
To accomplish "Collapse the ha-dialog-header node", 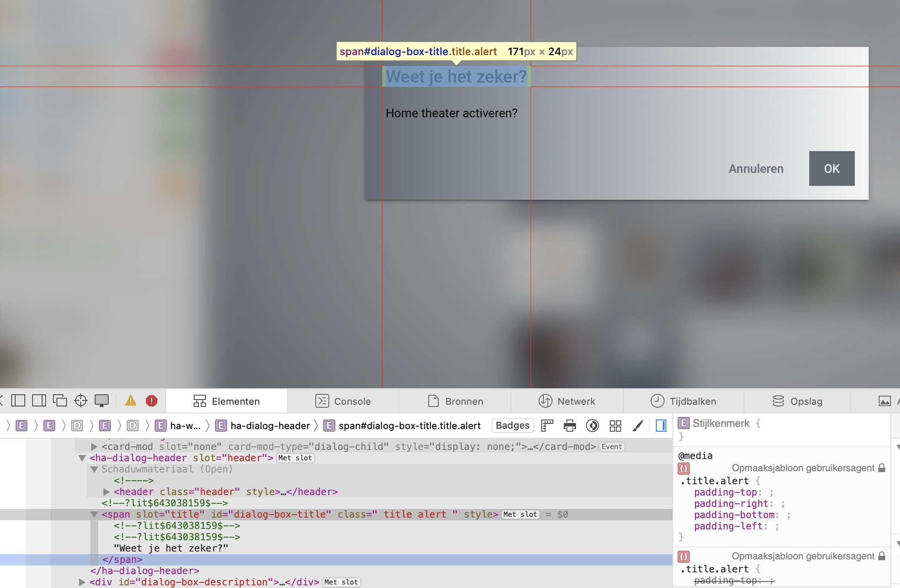I will click(82, 458).
